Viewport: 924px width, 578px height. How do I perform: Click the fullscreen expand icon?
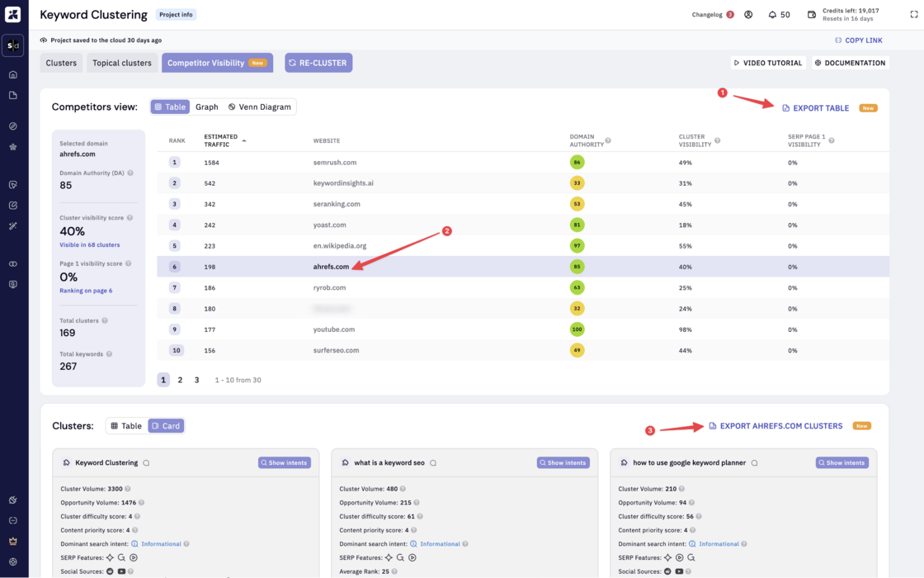point(914,15)
